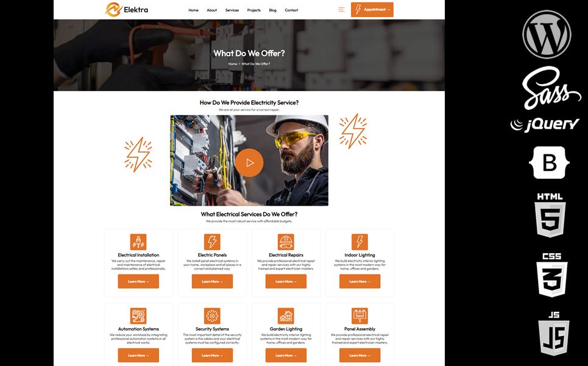Click the Electrical Installation service icon
This screenshot has height=366, width=588.
pos(138,242)
